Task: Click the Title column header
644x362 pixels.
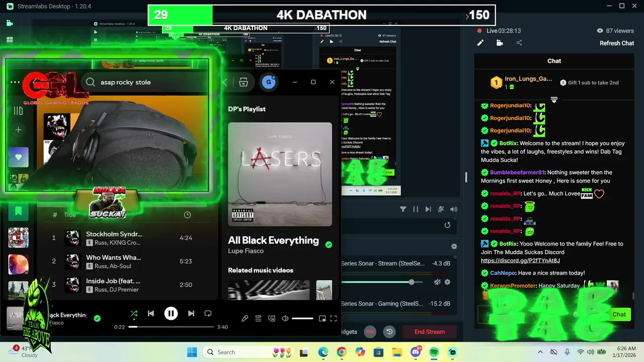Action: tap(70, 215)
